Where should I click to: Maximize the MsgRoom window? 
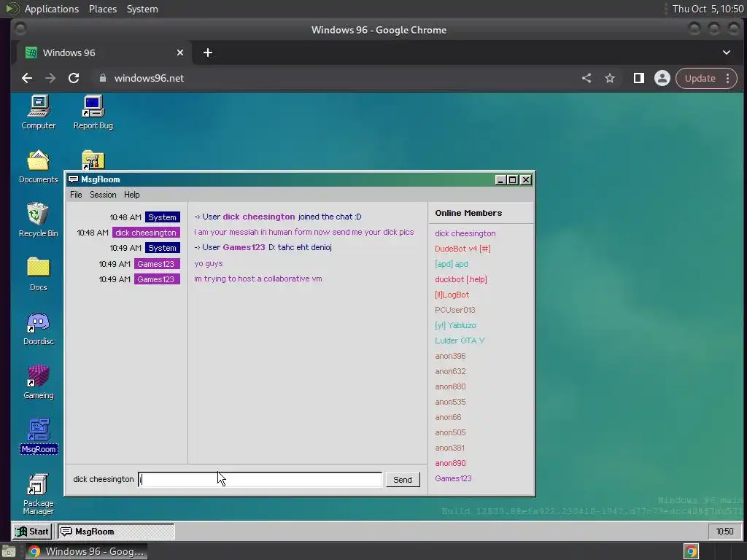coord(513,180)
